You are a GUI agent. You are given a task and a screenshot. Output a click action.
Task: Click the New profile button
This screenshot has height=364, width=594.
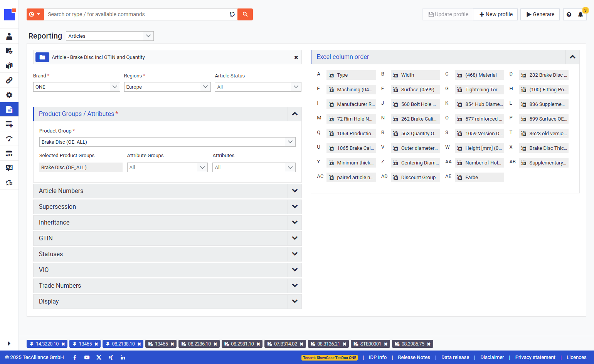[x=496, y=14]
